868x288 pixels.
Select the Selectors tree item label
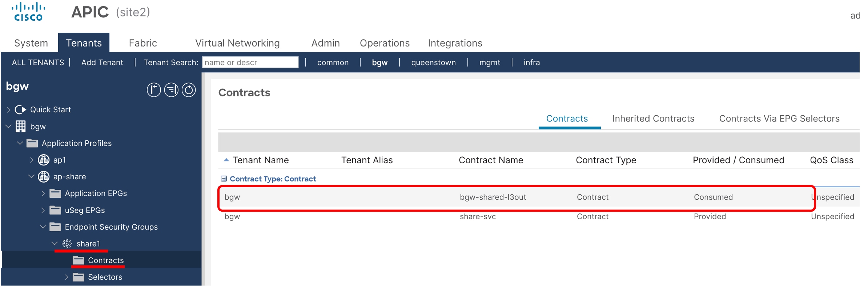pyautogui.click(x=105, y=277)
